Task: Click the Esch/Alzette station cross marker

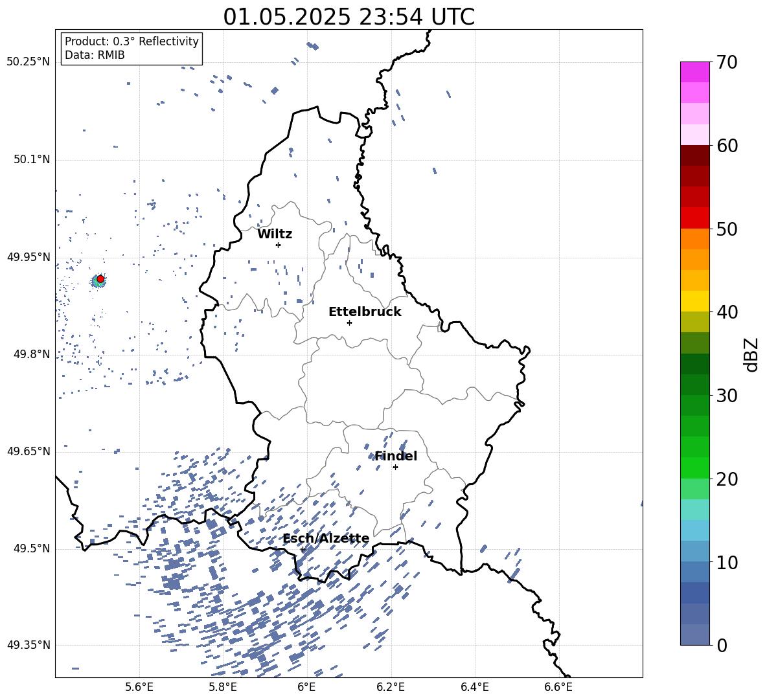Action: (303, 549)
